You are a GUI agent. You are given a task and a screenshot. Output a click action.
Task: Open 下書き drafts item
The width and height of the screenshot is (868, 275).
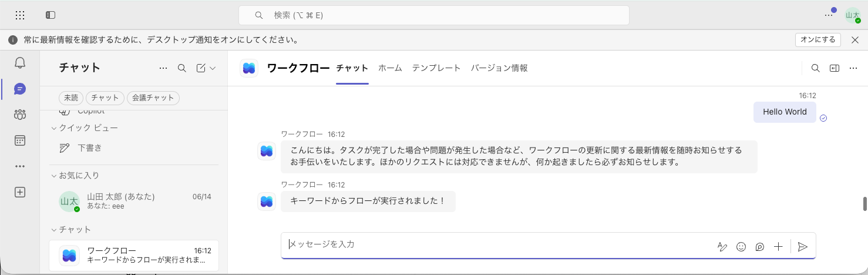click(134, 148)
